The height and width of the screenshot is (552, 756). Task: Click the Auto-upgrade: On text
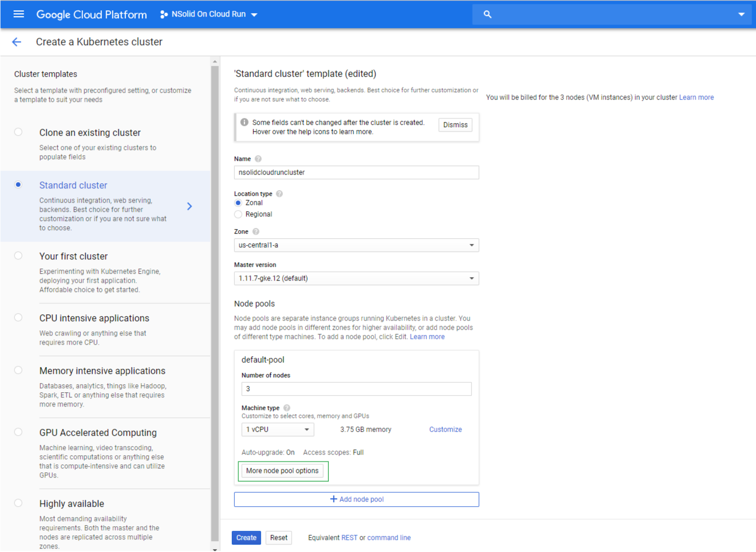point(268,452)
